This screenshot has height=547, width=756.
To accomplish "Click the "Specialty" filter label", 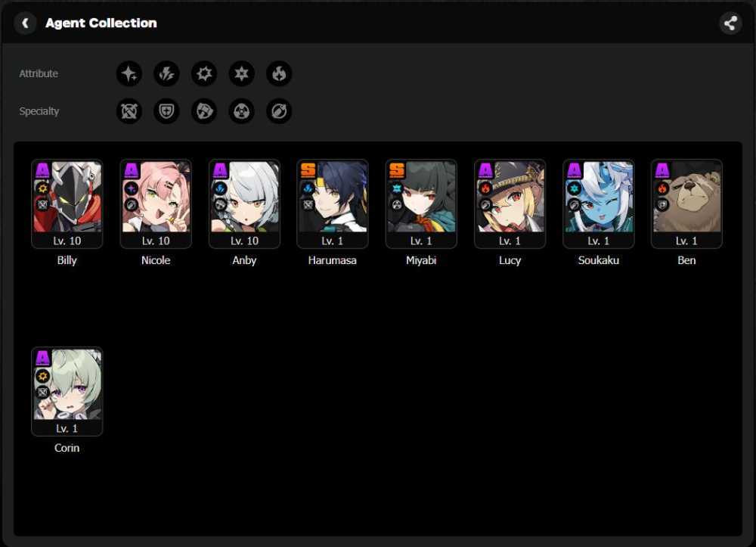I will pos(39,111).
